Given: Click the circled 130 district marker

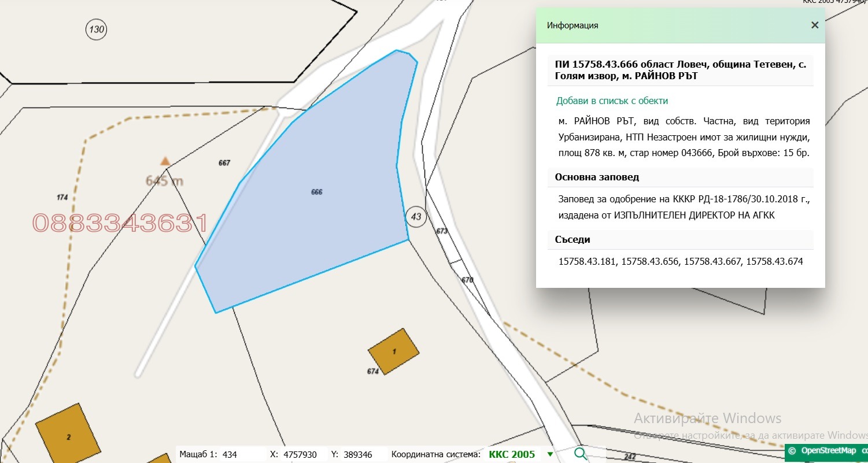Looking at the screenshot, I should click(x=97, y=29).
